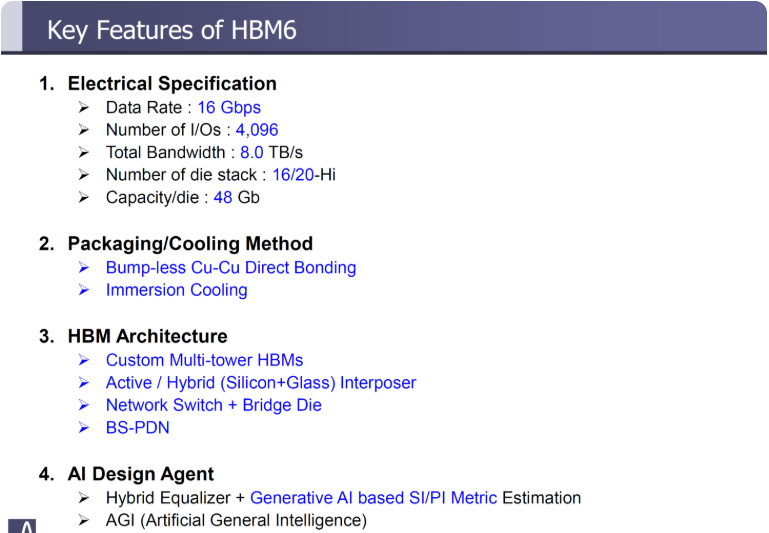Screen dimensions: 769x533
Task: Click the arrow bullet before Immersion Cooling
Action: [x=84, y=290]
